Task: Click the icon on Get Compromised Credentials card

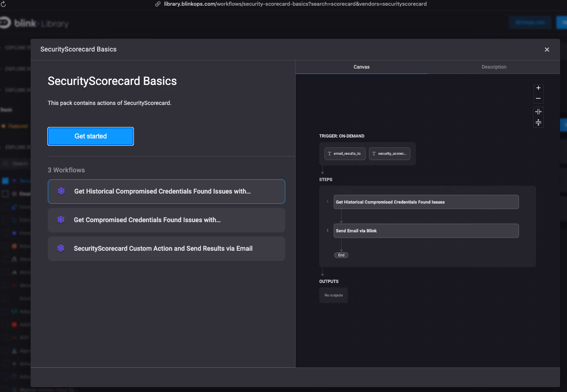Action: click(x=61, y=220)
